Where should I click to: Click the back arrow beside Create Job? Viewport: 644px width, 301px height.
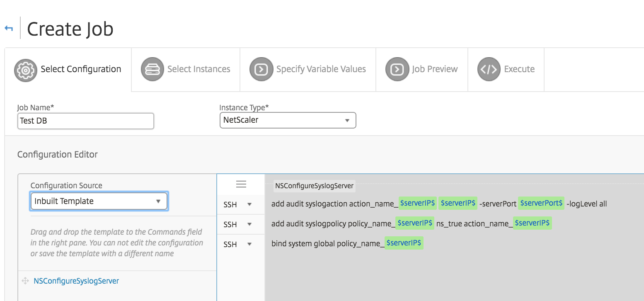[9, 29]
